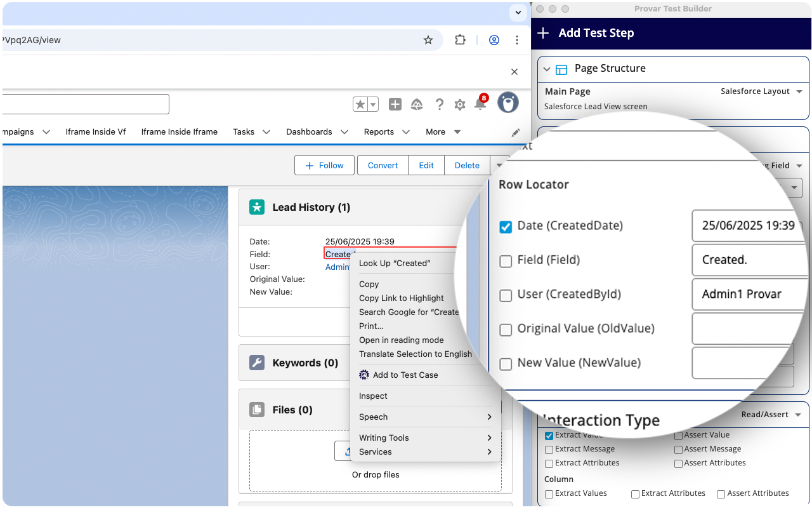812x508 pixels.
Task: Click the Lead History green star icon
Action: pos(257,207)
